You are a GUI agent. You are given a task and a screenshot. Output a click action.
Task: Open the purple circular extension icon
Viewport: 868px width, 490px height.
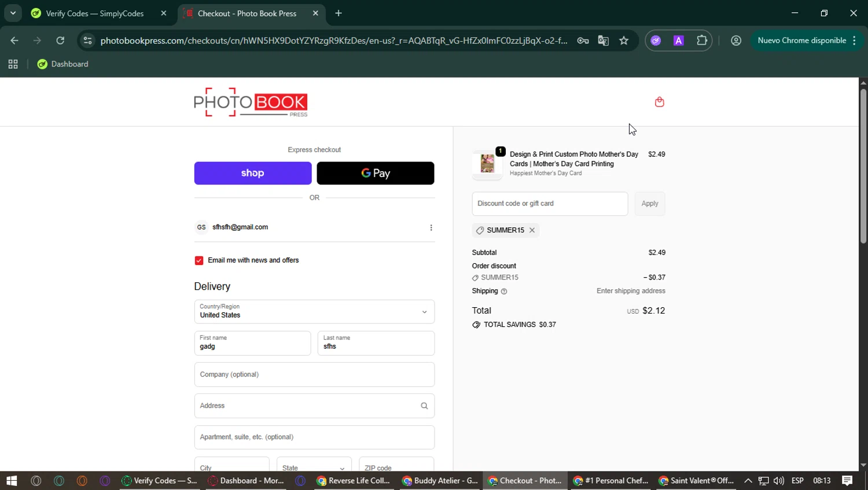pyautogui.click(x=656, y=40)
